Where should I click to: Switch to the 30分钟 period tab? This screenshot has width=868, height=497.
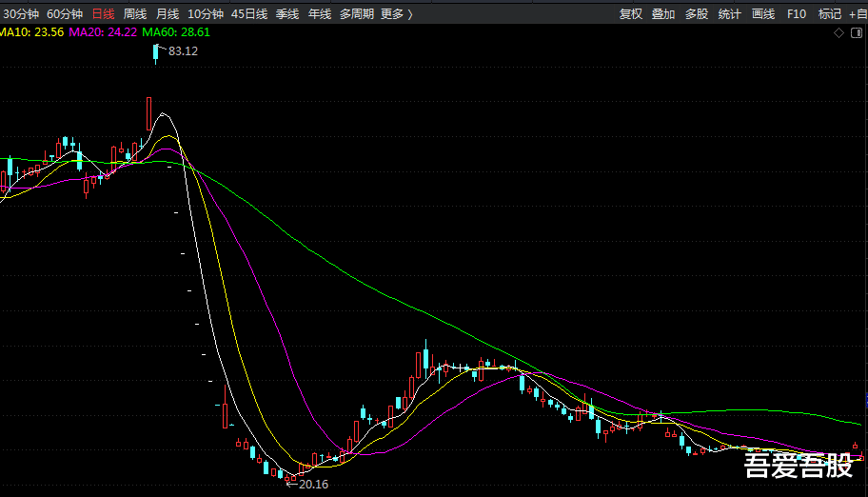click(21, 14)
